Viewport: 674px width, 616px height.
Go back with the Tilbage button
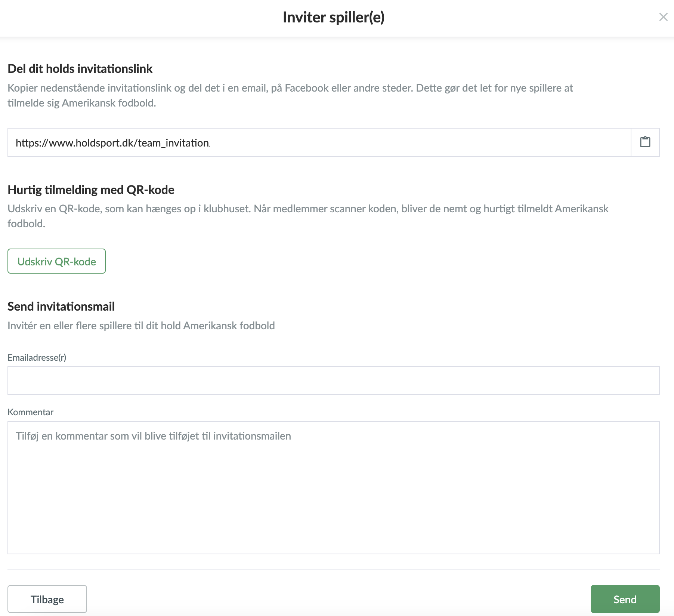coord(47,599)
